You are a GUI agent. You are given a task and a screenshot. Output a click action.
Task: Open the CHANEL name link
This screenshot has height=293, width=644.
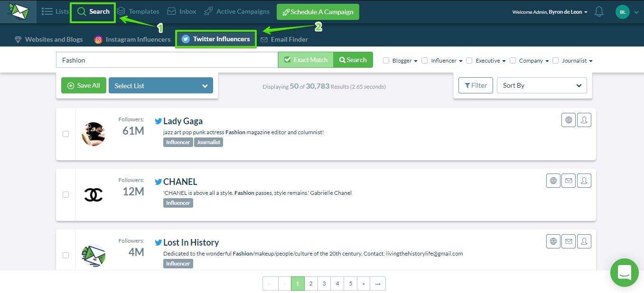click(x=180, y=182)
